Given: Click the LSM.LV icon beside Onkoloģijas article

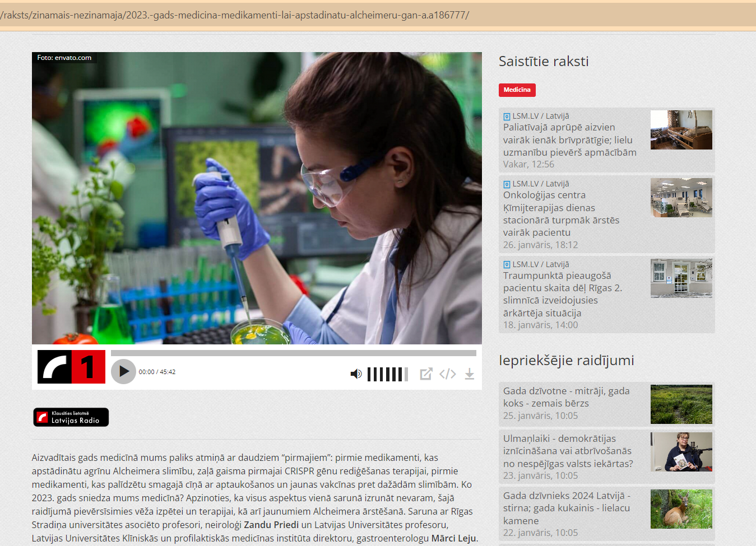Looking at the screenshot, I should [507, 184].
